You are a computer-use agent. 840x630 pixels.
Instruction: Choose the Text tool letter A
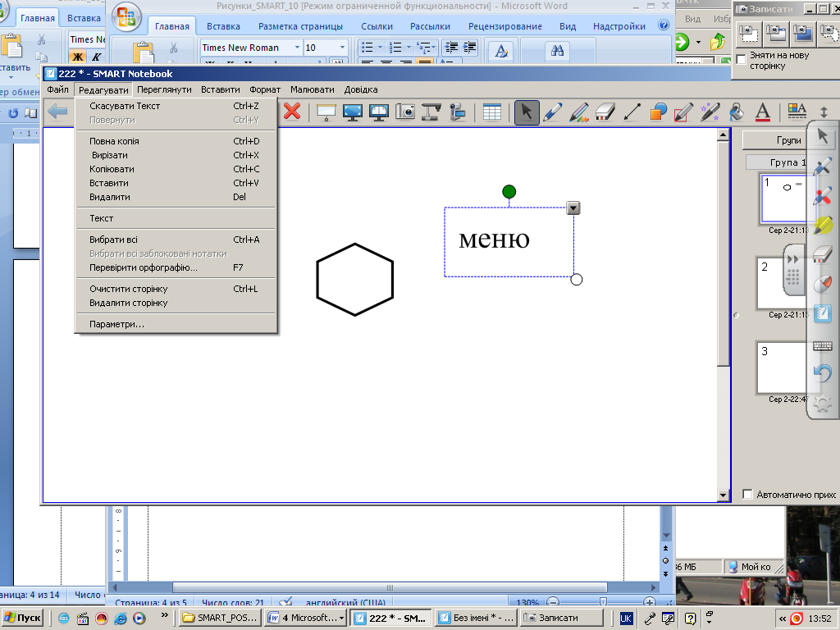click(762, 112)
